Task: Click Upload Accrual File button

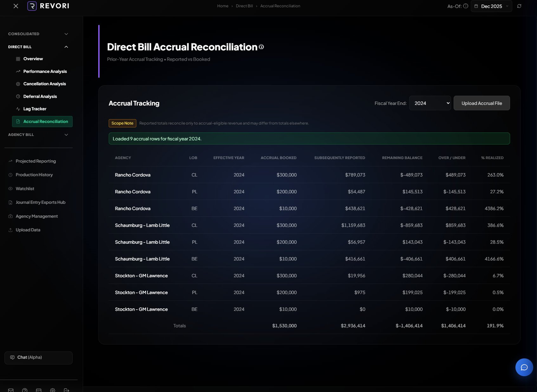Action: [482, 103]
